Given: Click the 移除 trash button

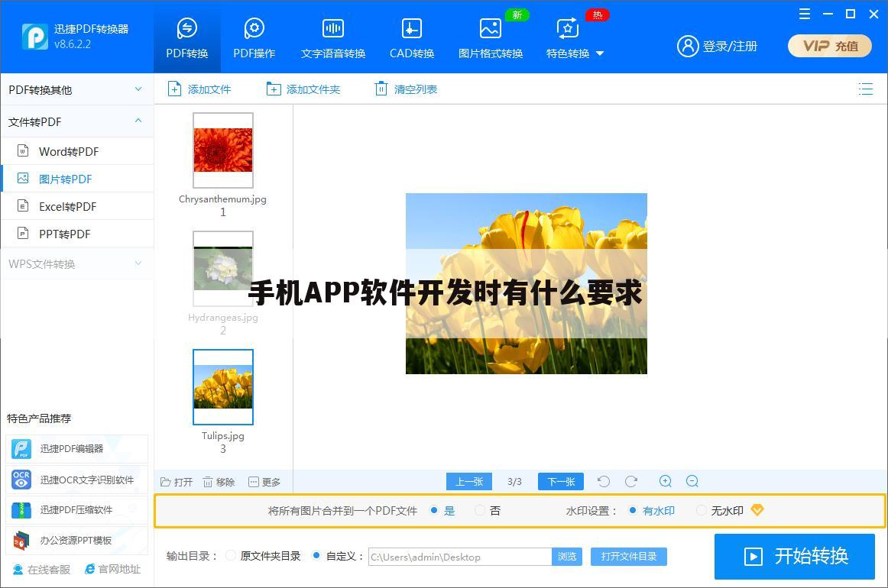Looking at the screenshot, I should (x=219, y=482).
